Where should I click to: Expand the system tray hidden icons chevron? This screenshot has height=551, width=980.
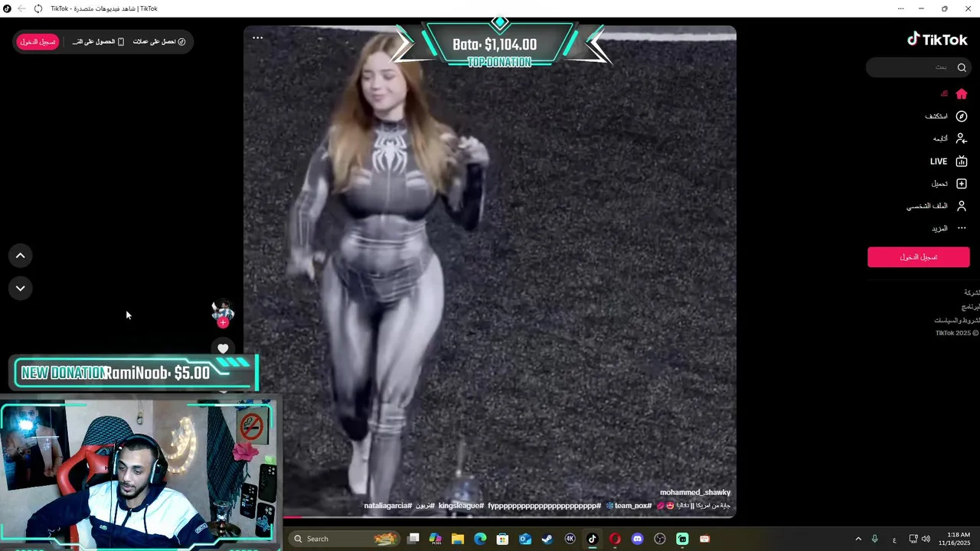[x=858, y=539]
